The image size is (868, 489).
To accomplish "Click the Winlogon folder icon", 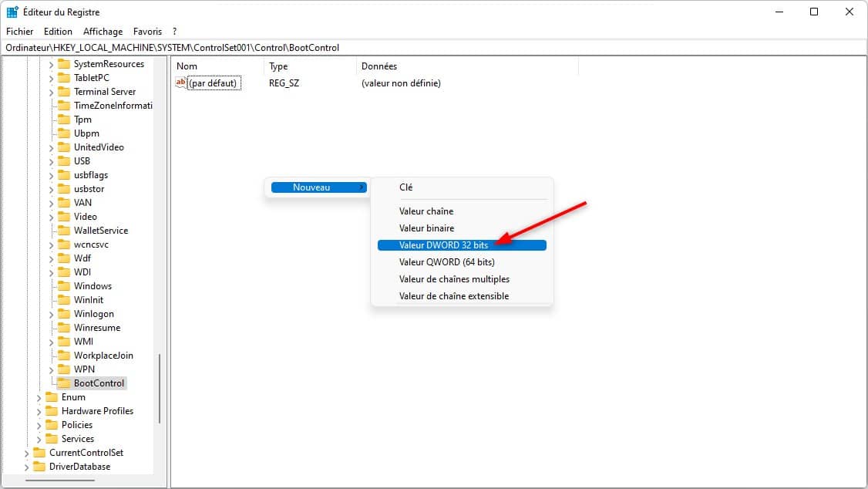I will [x=64, y=313].
